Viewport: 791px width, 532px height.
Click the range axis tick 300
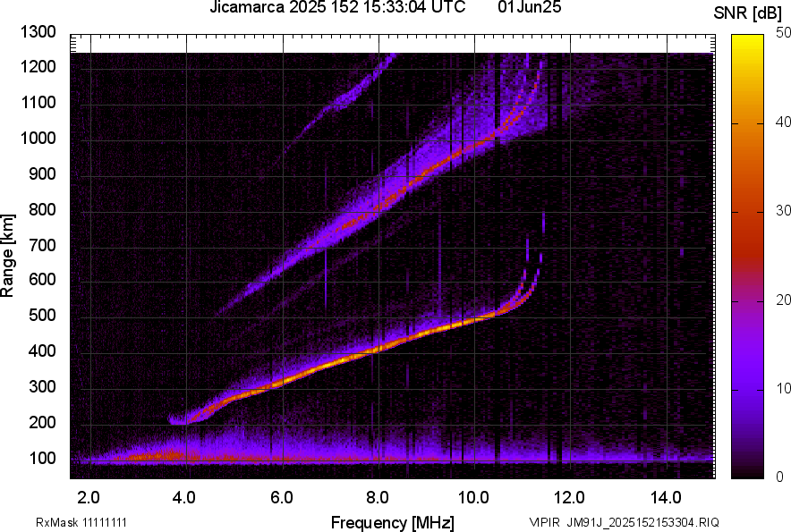pos(42,387)
